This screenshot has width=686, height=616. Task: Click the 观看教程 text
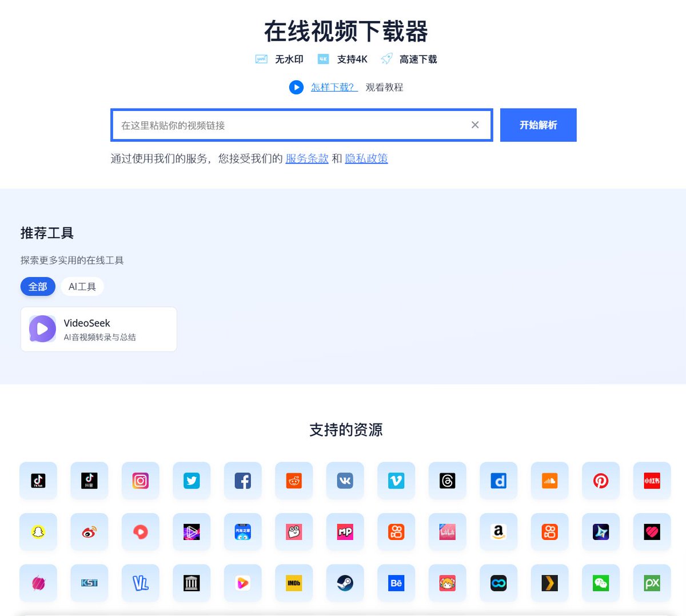click(x=385, y=87)
